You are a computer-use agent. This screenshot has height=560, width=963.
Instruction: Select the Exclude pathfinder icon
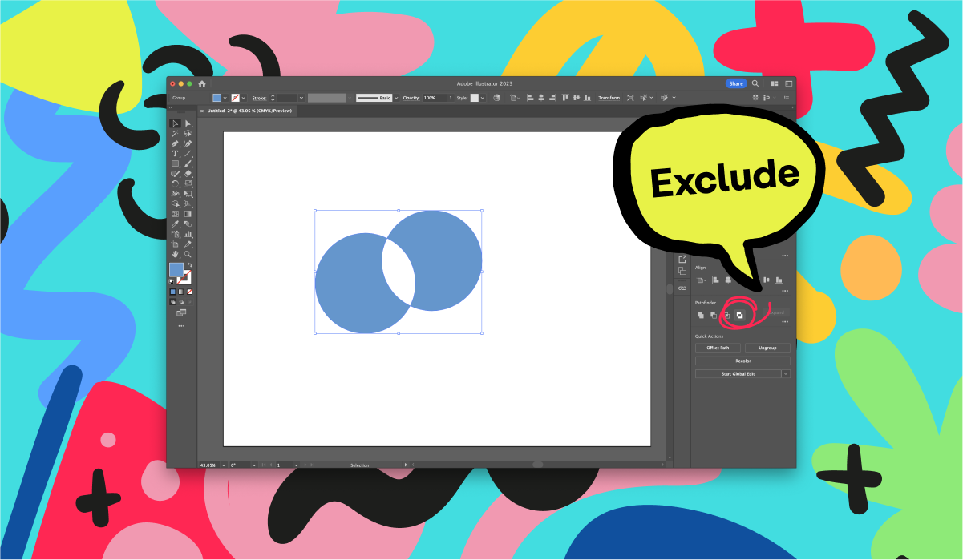[739, 316]
